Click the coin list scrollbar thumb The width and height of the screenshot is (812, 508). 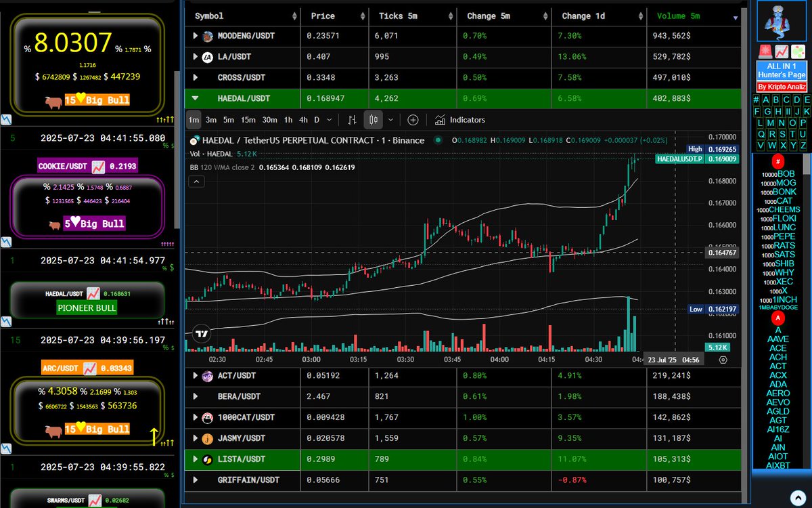tap(807, 164)
